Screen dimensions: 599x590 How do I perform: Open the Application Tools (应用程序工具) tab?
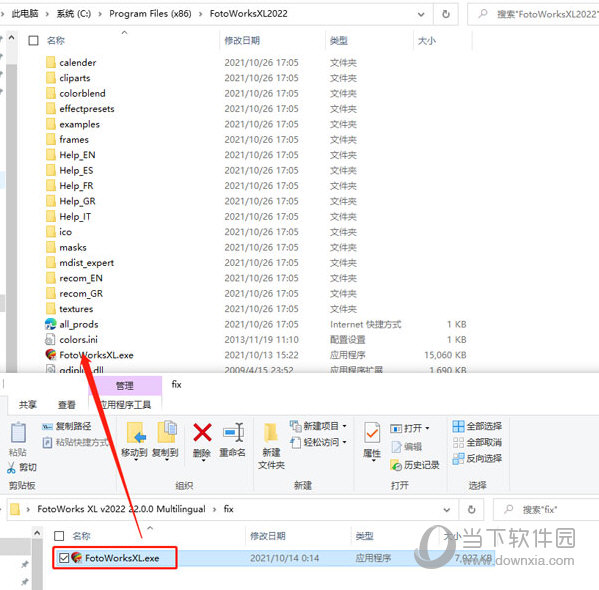[x=125, y=405]
